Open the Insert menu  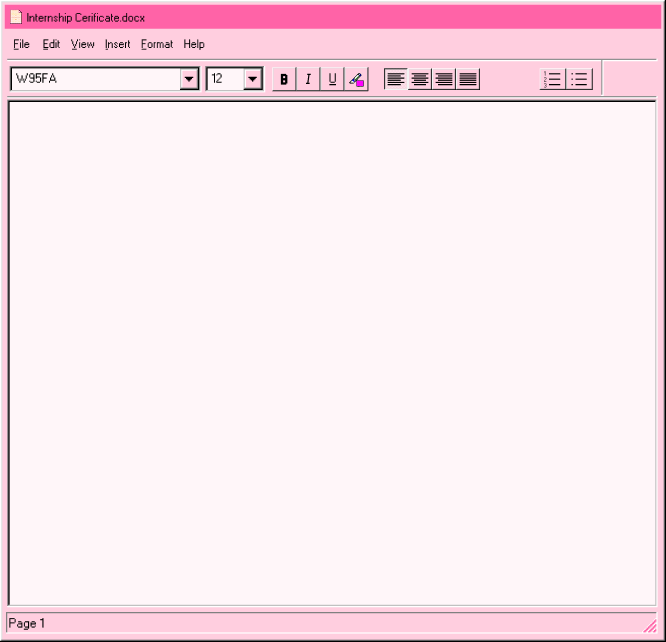(x=118, y=44)
